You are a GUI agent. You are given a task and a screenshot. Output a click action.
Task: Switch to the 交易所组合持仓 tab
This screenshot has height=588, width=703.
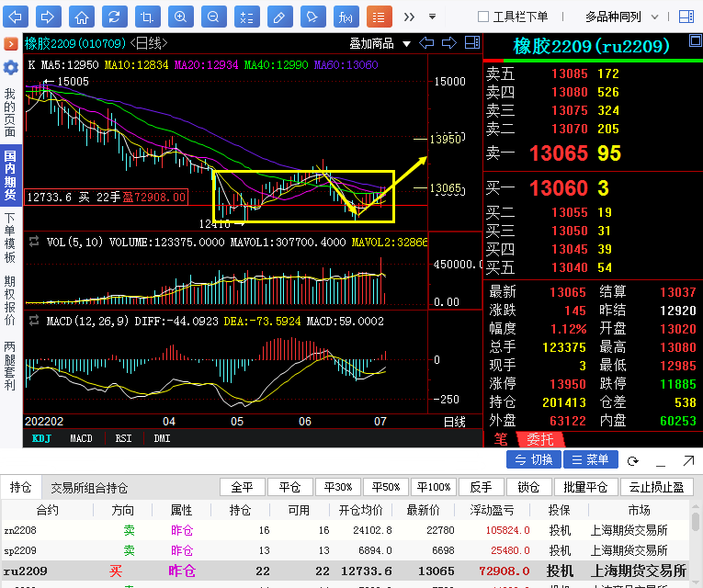pos(89,488)
